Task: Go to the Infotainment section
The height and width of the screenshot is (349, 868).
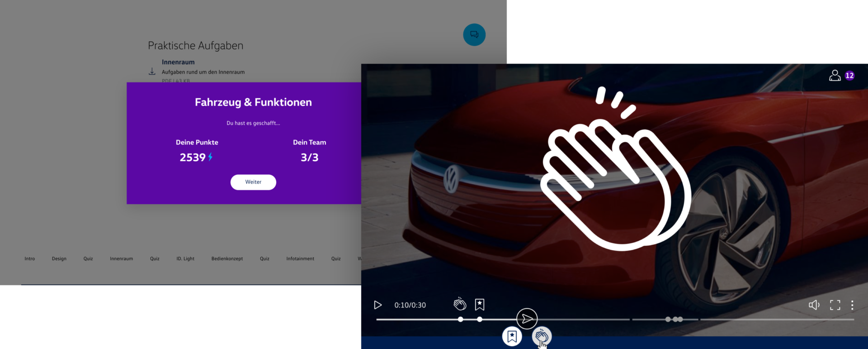Action: pos(300,258)
